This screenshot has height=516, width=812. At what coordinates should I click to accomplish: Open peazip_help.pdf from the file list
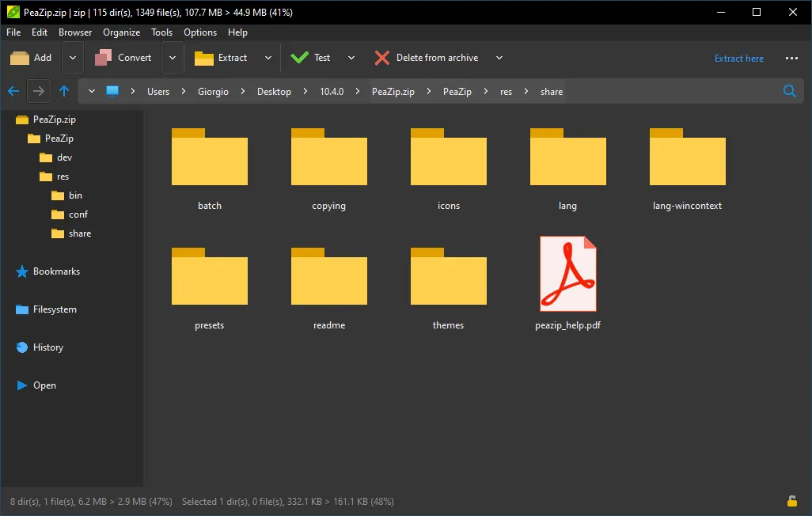[567, 274]
